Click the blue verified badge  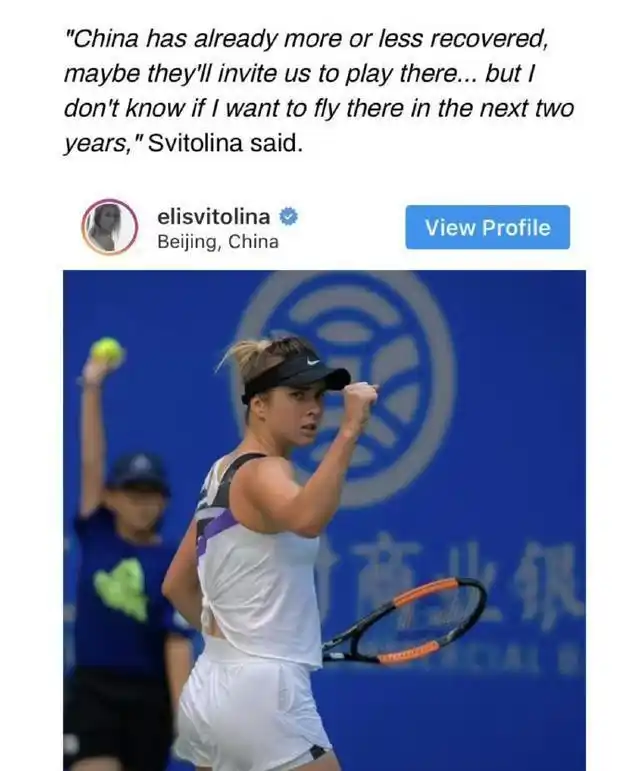(289, 216)
